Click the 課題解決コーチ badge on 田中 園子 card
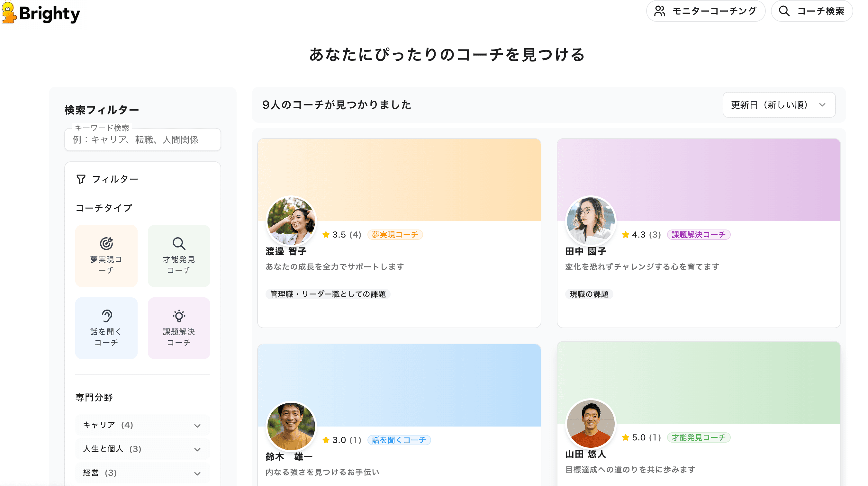 699,235
